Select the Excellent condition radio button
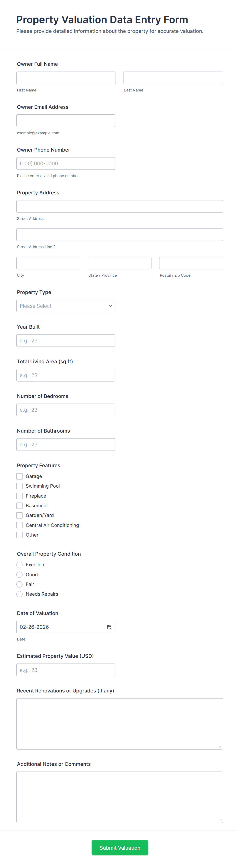 coord(20,565)
